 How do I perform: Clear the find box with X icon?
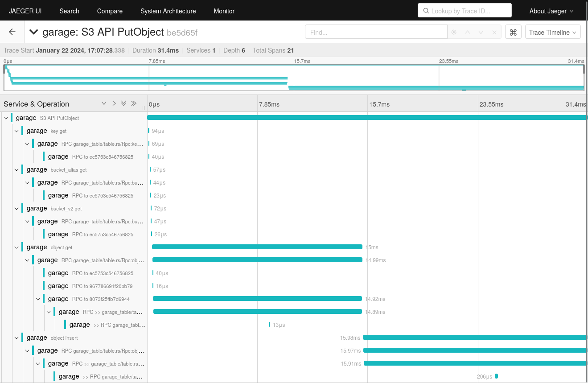click(494, 32)
